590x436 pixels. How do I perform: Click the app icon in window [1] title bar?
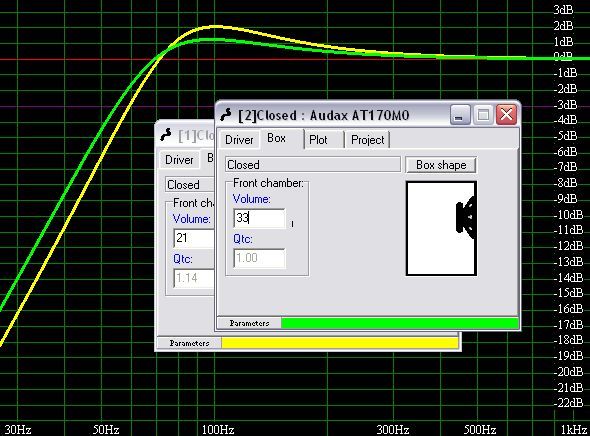tap(166, 134)
